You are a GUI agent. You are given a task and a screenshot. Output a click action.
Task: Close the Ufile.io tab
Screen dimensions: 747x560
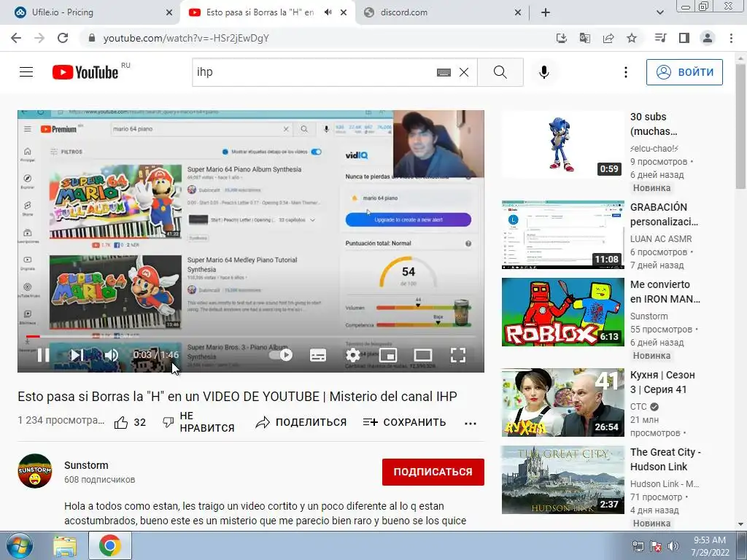pos(169,13)
